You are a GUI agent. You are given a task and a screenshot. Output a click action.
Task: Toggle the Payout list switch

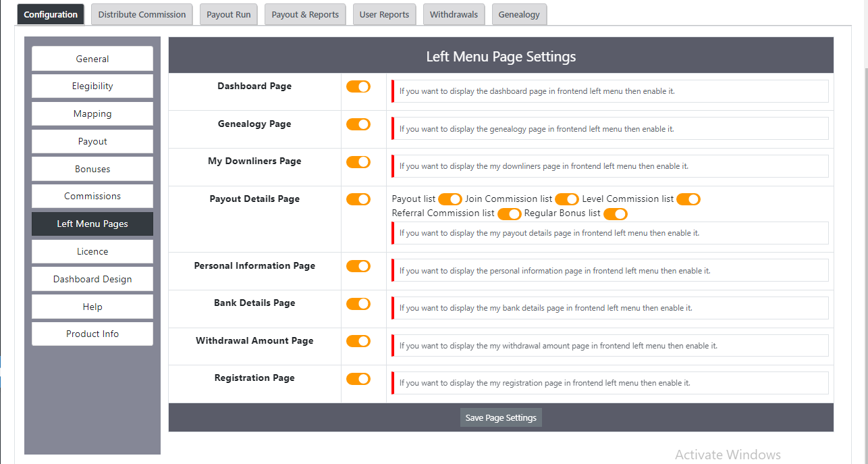tap(450, 199)
